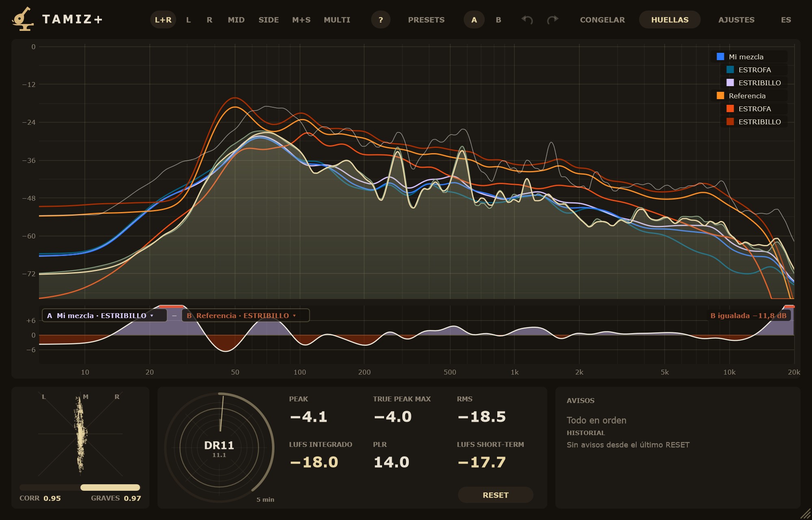Switch to comparison slot B

(499, 19)
